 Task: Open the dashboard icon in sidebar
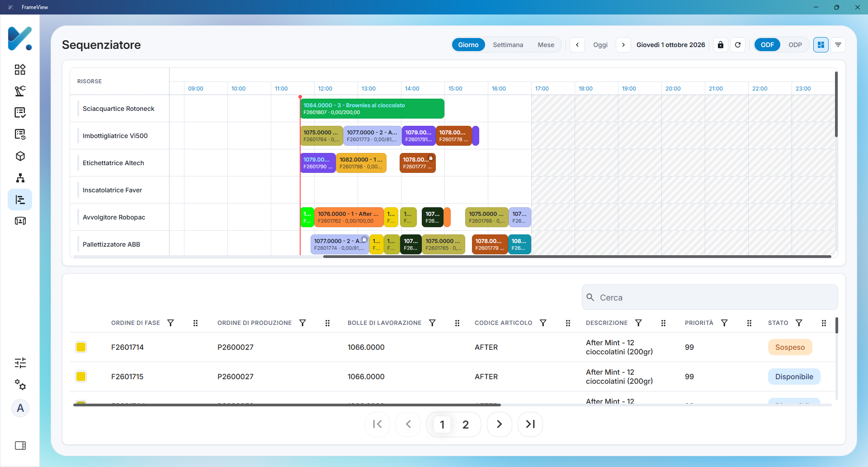(20, 69)
